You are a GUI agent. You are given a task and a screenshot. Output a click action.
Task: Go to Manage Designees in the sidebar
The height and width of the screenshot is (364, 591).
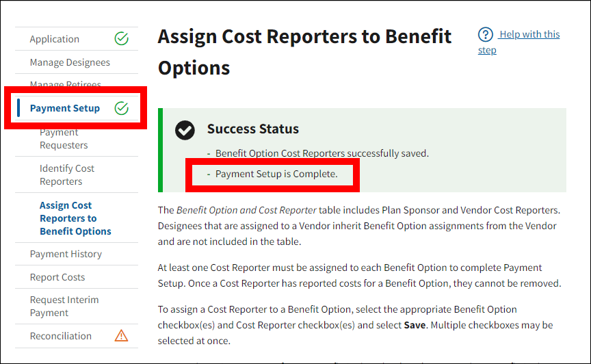point(70,62)
